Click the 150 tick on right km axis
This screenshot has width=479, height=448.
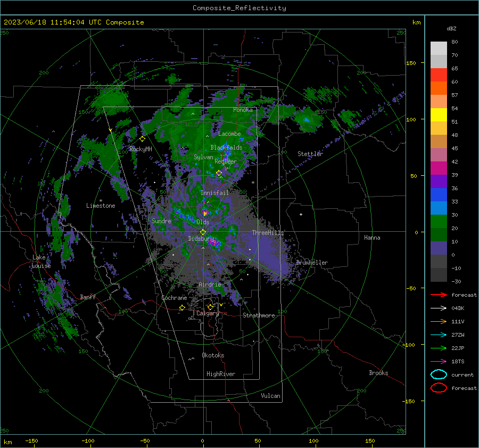(x=411, y=63)
